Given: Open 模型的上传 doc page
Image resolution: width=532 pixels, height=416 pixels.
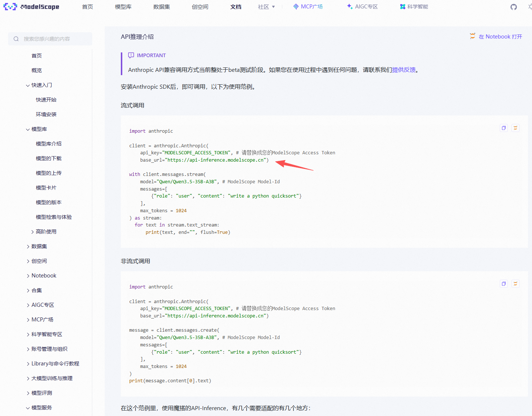Looking at the screenshot, I should [49, 173].
